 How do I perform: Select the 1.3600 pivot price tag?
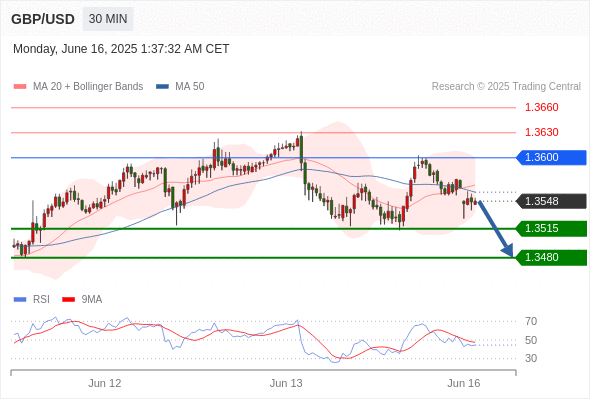tap(551, 157)
